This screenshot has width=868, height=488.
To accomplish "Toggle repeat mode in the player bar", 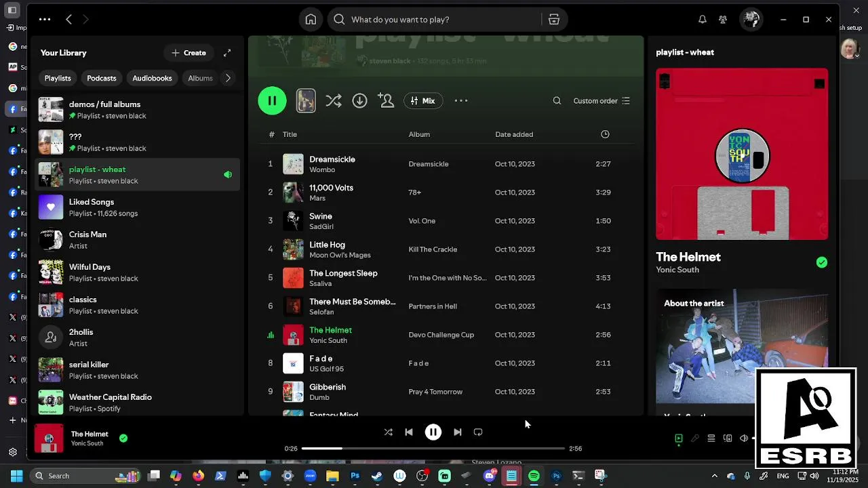I will click(x=478, y=432).
